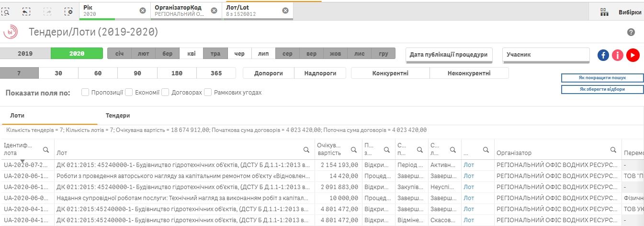644x226 pixels.
Task: Open the smart search icon in toolbar
Action: click(6, 11)
